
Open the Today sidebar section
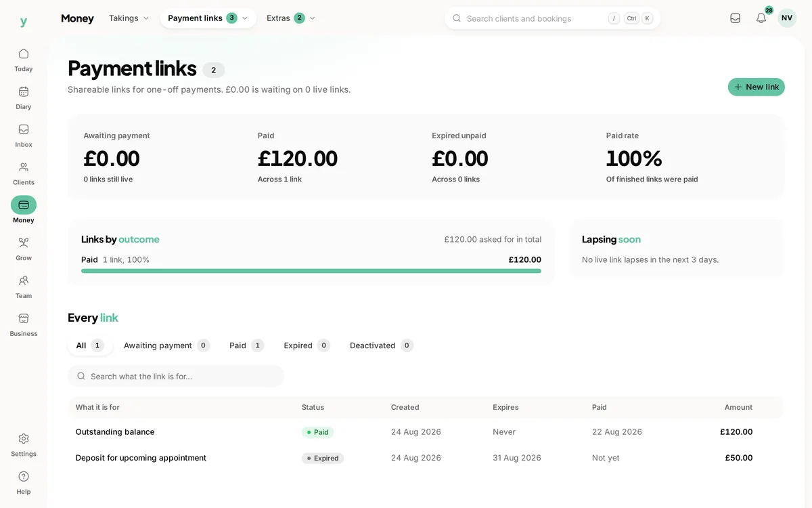[x=24, y=60]
